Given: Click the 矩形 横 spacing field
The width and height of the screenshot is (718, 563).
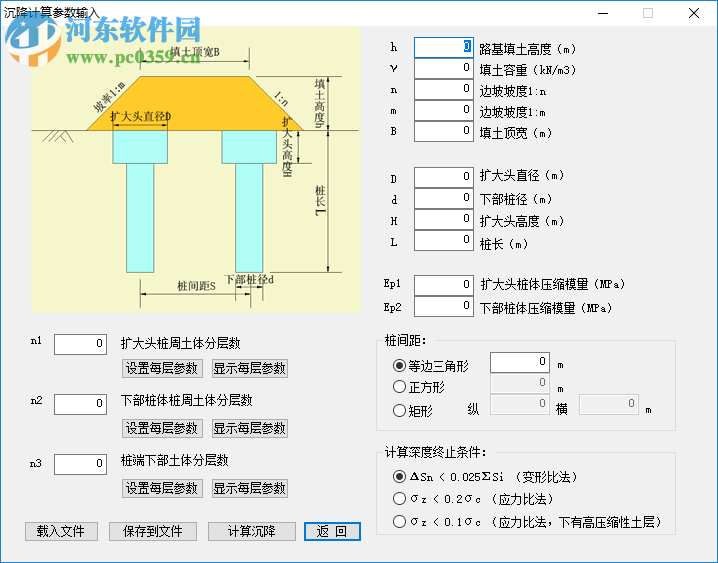Looking at the screenshot, I should coord(609,405).
